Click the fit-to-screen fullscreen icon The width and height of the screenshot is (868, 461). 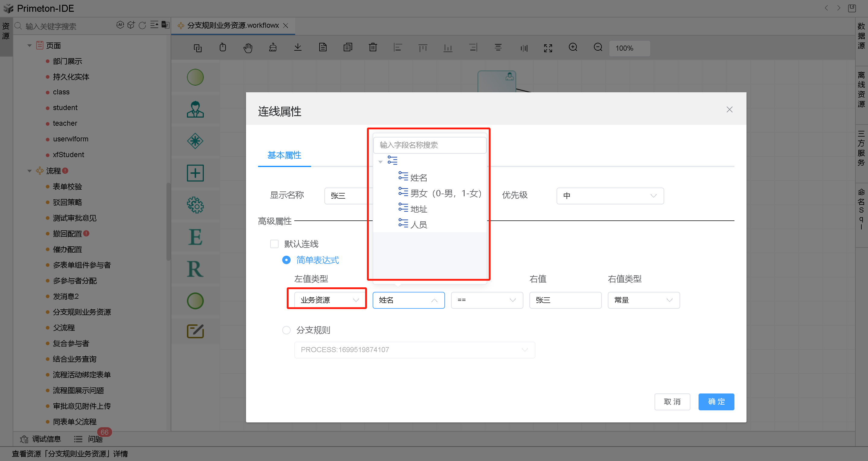coord(548,48)
